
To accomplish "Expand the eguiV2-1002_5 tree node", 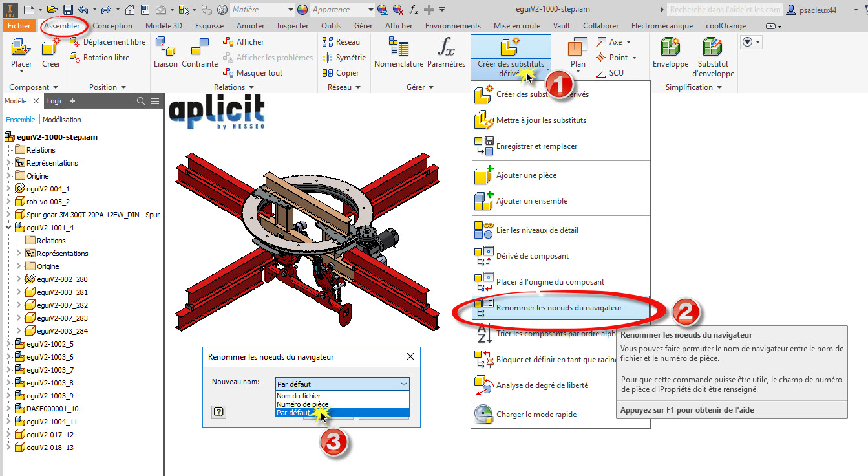I will (x=9, y=344).
